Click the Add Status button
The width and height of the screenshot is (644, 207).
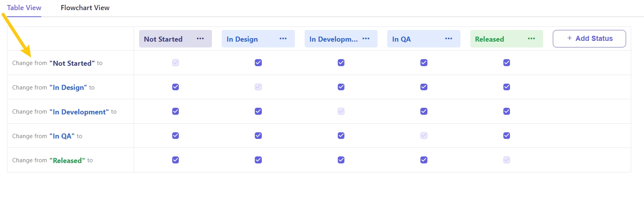click(589, 39)
